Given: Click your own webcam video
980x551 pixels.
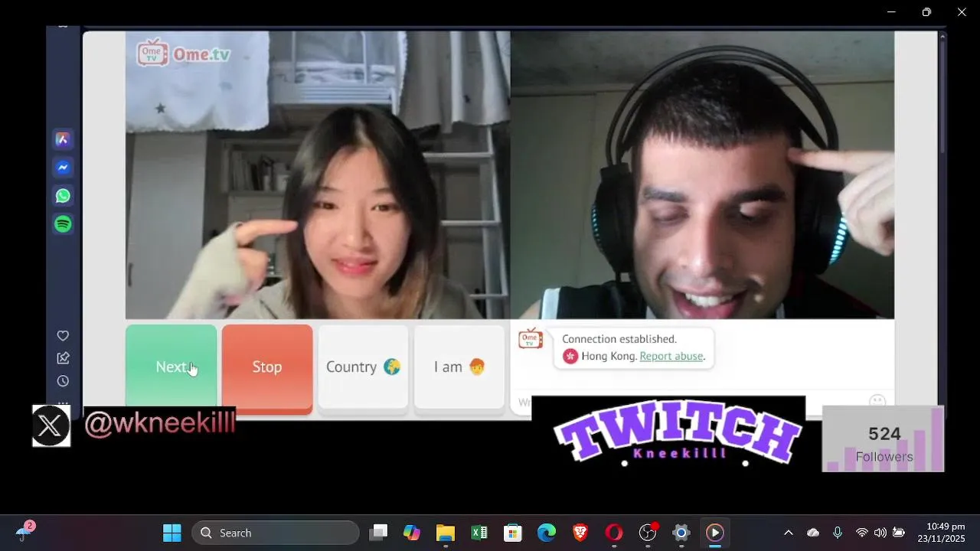Looking at the screenshot, I should coord(702,174).
